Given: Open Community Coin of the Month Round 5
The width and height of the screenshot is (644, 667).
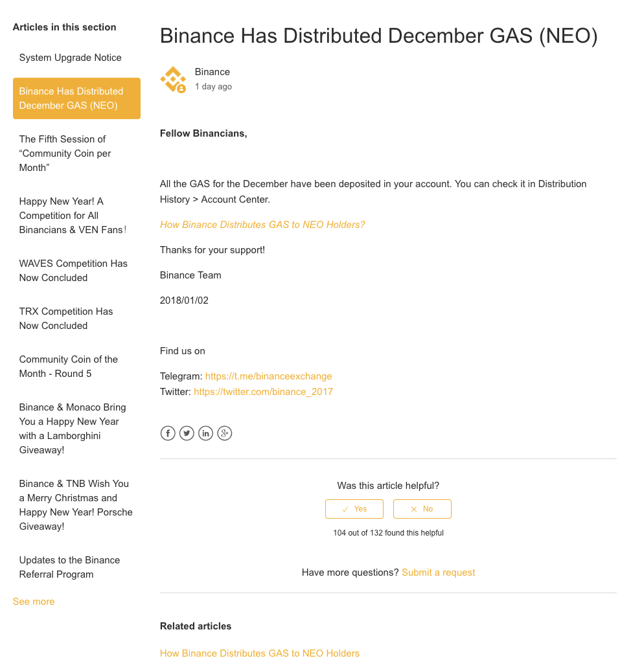Looking at the screenshot, I should tap(69, 367).
